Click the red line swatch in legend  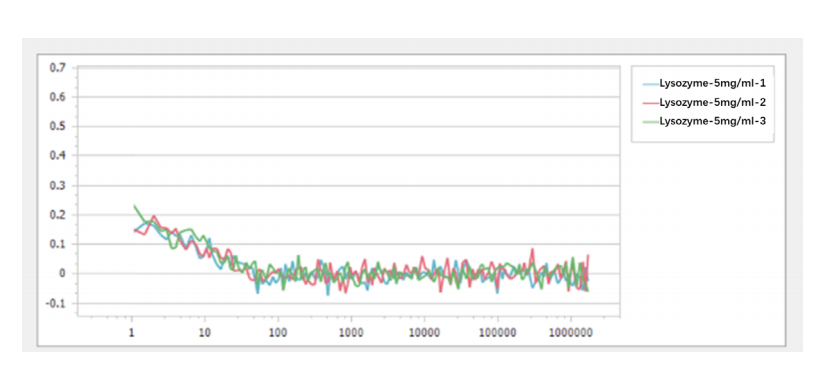pos(651,103)
